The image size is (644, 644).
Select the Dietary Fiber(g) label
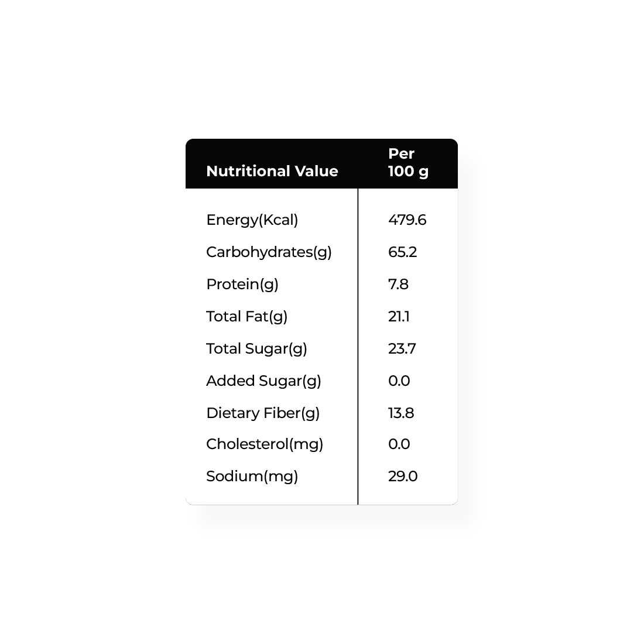pyautogui.click(x=263, y=413)
